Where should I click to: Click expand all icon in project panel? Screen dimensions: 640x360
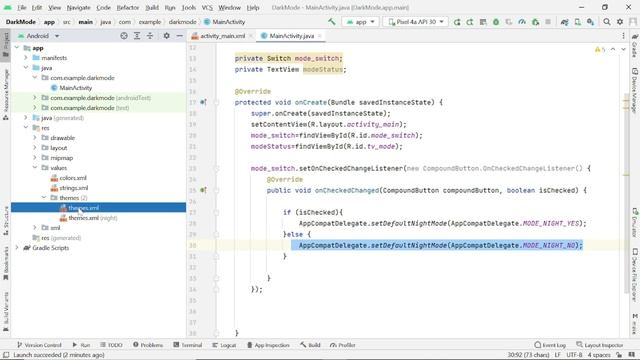click(x=137, y=36)
